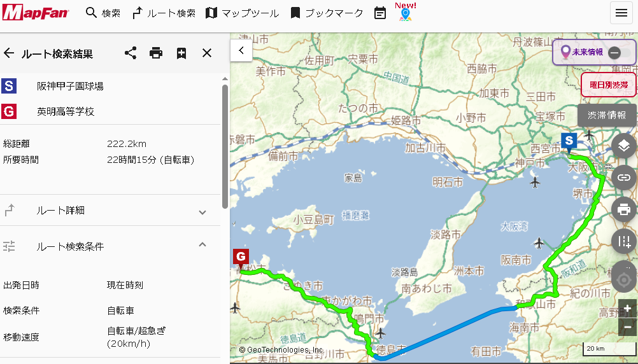
Task: Open the マップツール menu
Action: tap(242, 13)
